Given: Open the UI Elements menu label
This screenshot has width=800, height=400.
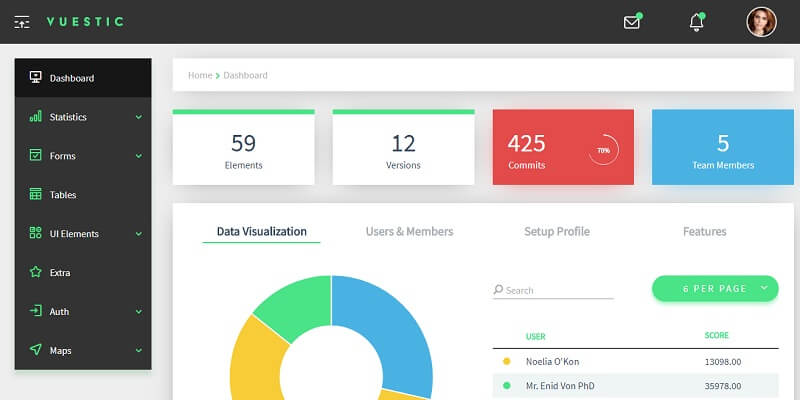Looking at the screenshot, I should [74, 234].
